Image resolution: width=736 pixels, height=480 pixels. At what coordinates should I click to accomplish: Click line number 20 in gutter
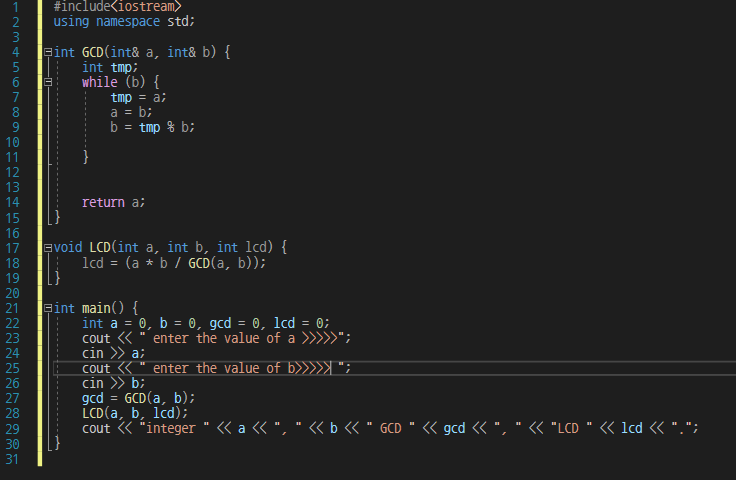12,293
